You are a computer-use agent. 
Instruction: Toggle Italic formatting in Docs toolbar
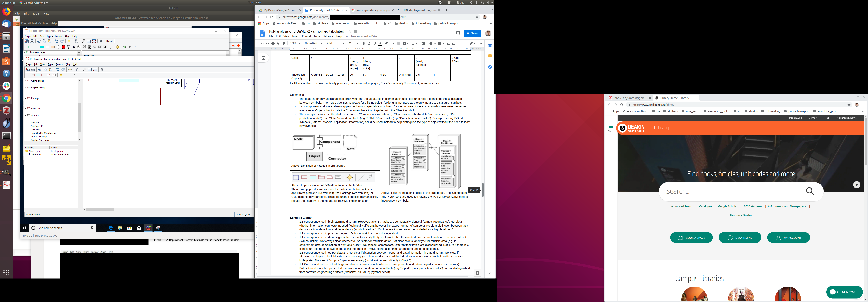[x=369, y=43]
